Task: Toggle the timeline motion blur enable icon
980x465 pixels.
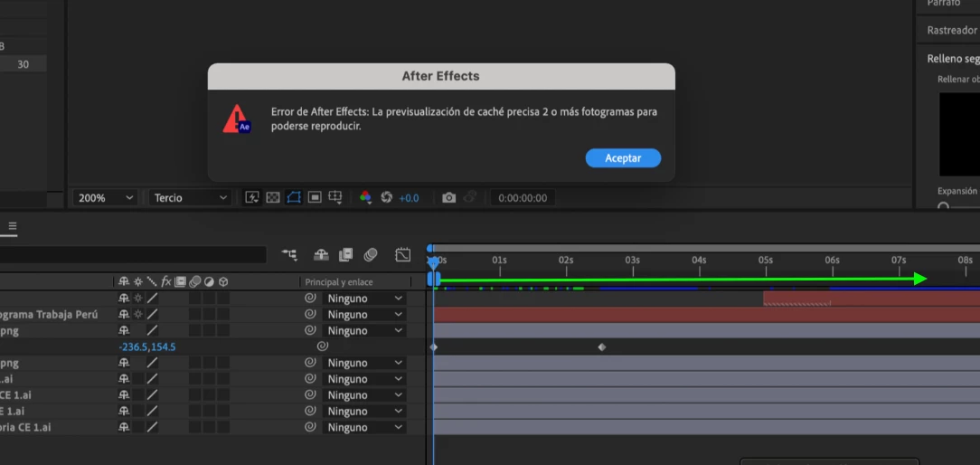Action: click(x=371, y=255)
